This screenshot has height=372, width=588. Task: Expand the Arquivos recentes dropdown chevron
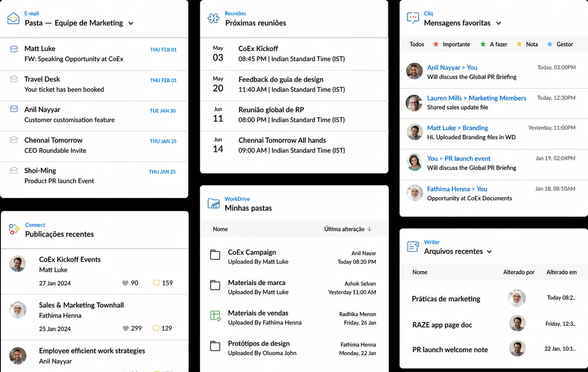pyautogui.click(x=489, y=252)
